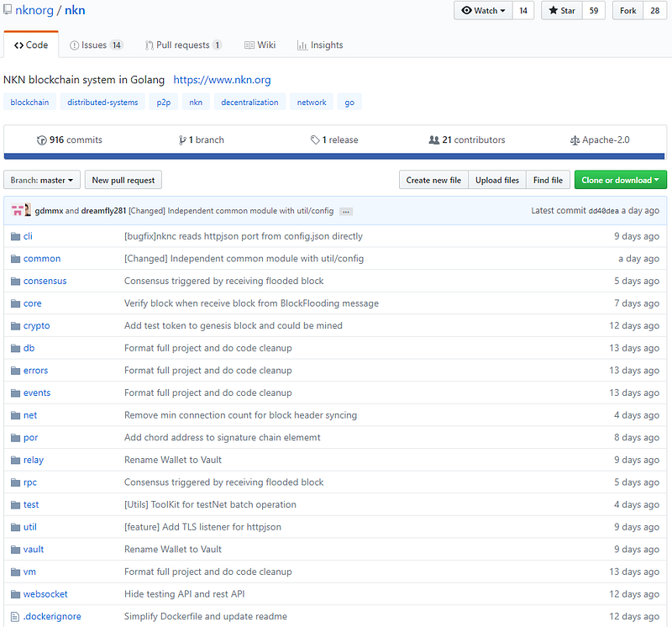Select the decentralization topic tag

pos(249,102)
